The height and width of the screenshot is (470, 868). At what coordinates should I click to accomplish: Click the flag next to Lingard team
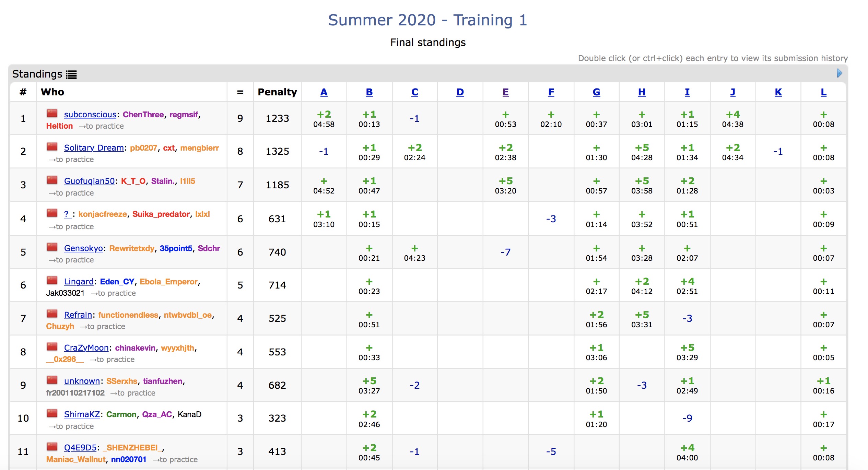pyautogui.click(x=52, y=281)
